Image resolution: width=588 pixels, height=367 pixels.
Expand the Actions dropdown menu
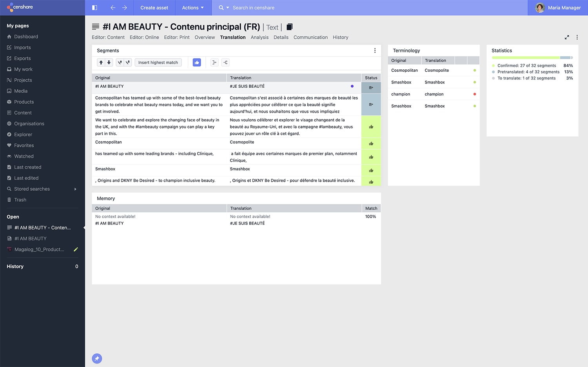coord(193,7)
